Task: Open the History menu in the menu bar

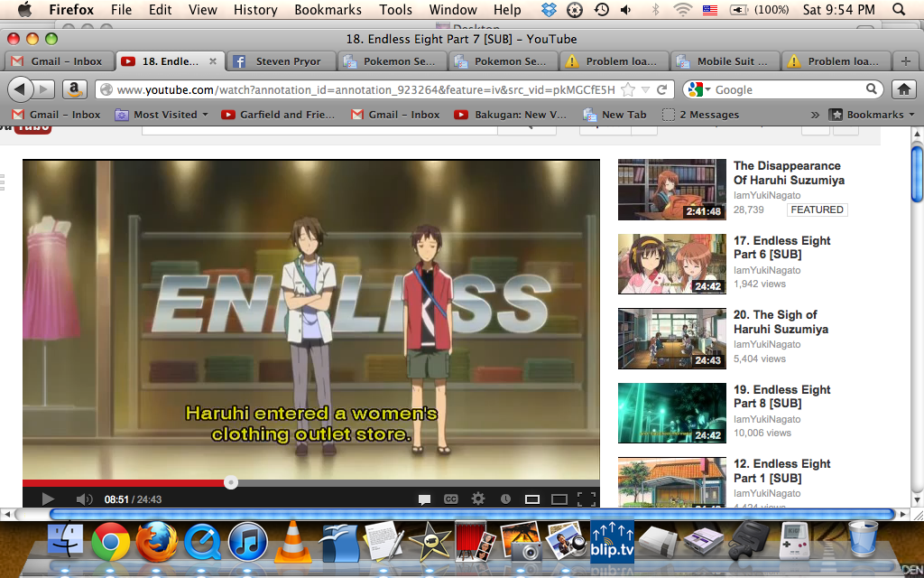Action: coord(255,10)
